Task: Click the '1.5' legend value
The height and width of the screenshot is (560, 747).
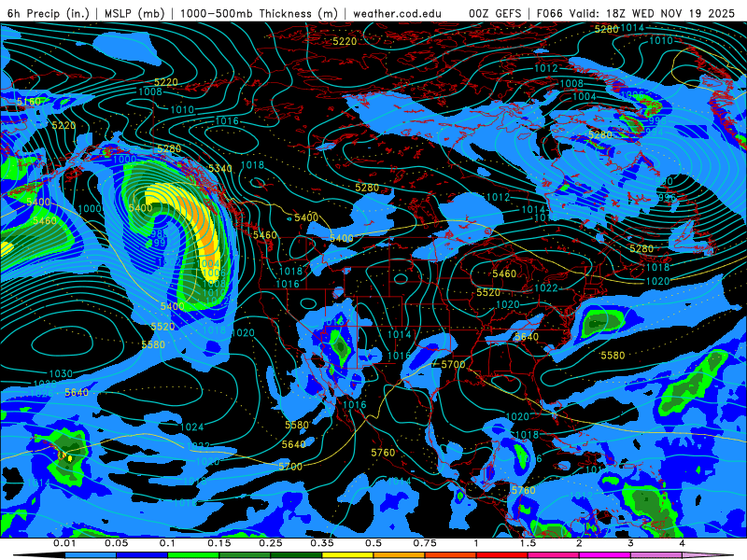Action: (x=528, y=543)
